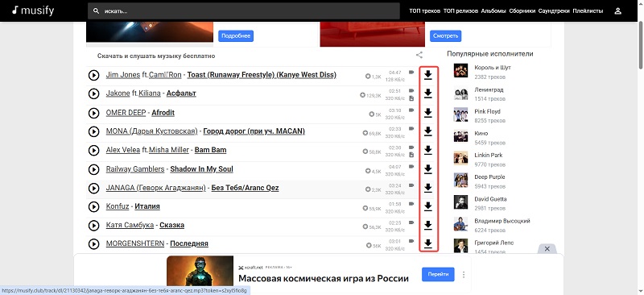Open artist link Misha Miller
This screenshot has width=644, height=295.
169,150
